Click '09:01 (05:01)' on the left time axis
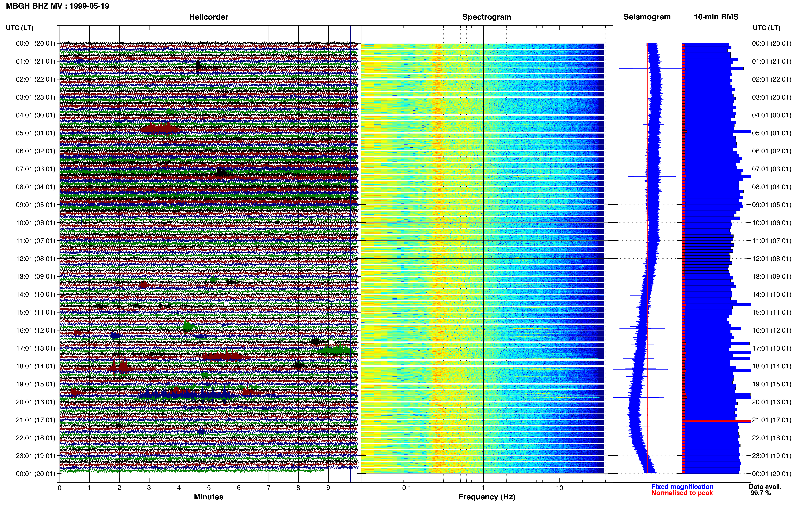 point(35,205)
